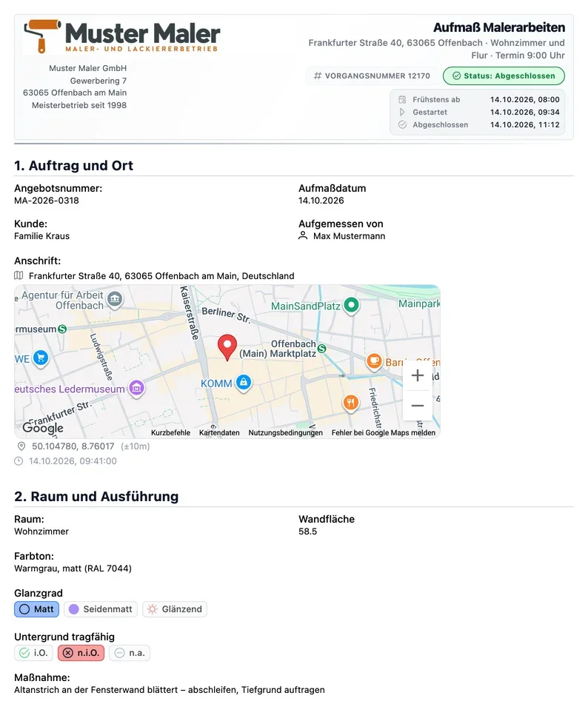Click the S-Bahn icon at Offenbach Marktplatz
Viewport: 588px width, 704px height.
pyautogui.click(x=321, y=349)
